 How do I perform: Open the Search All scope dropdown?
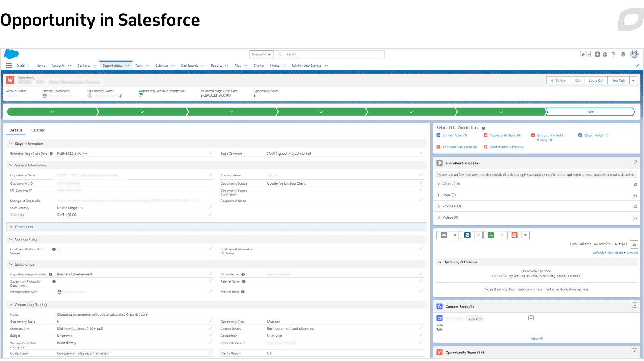pos(261,54)
